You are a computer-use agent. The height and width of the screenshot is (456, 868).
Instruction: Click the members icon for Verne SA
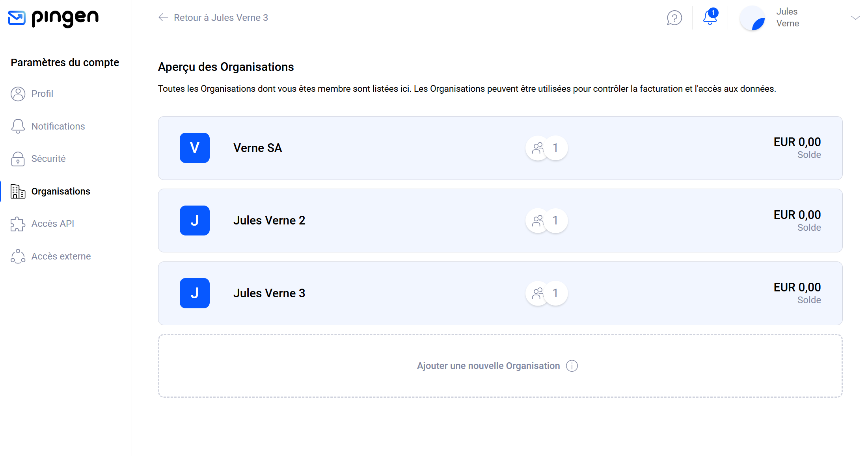(538, 148)
